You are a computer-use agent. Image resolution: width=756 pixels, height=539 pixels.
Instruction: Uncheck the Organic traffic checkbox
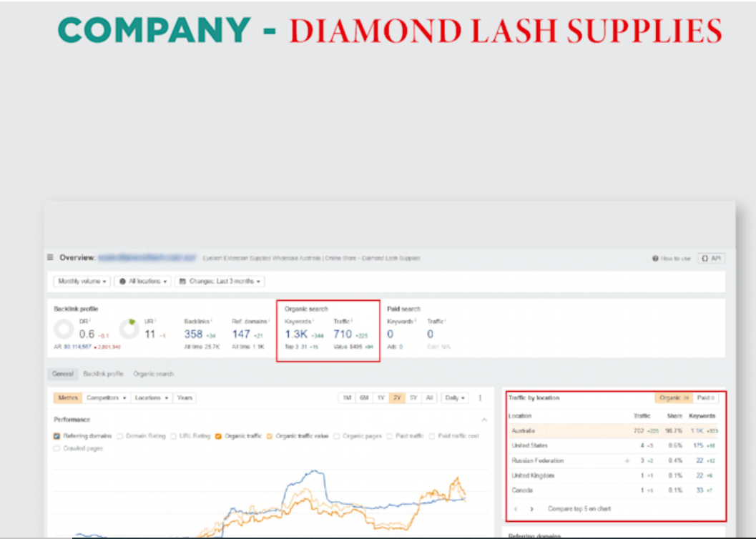tap(218, 436)
